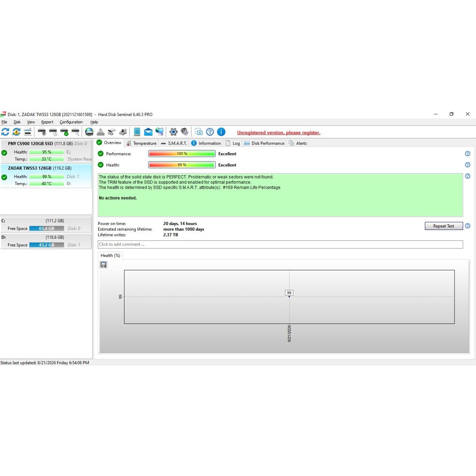The width and height of the screenshot is (476, 476).
Task: Open the File menu
Action: 4,122
